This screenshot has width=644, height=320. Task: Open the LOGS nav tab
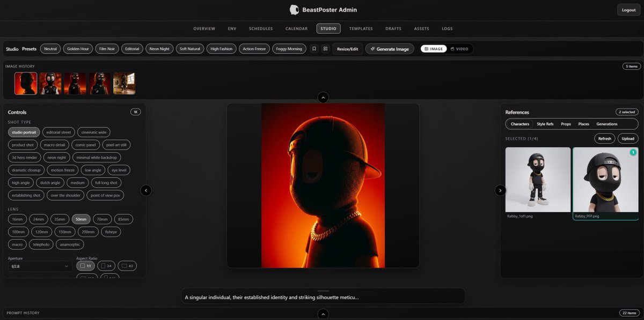pyautogui.click(x=447, y=28)
